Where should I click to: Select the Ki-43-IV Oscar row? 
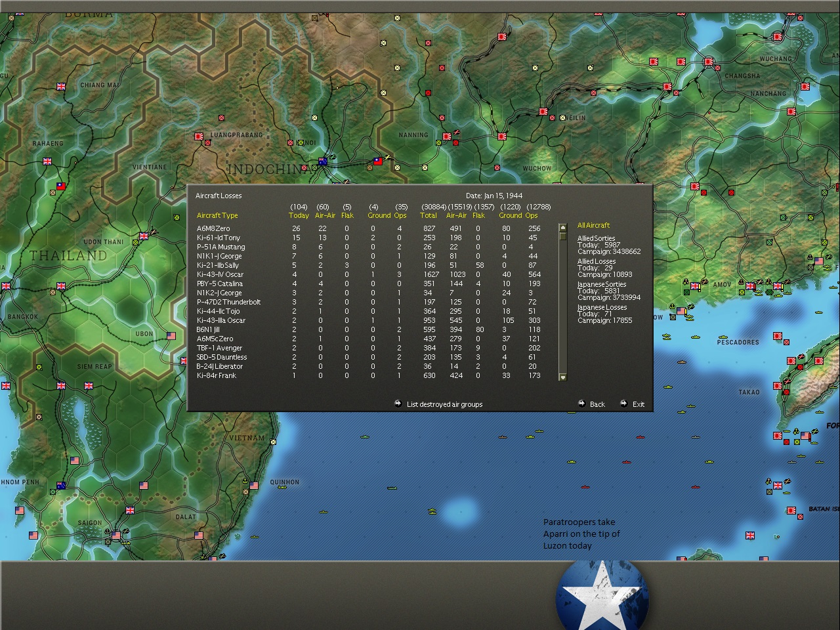[367, 274]
